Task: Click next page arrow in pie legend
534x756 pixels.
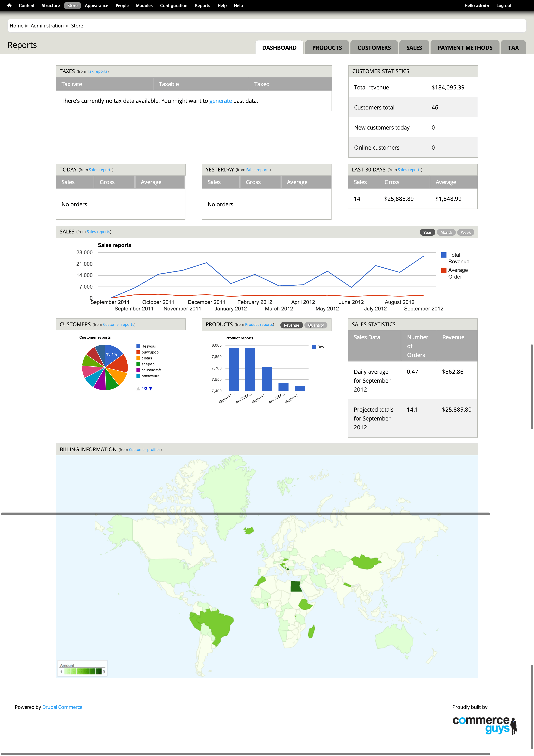Action: pos(151,389)
